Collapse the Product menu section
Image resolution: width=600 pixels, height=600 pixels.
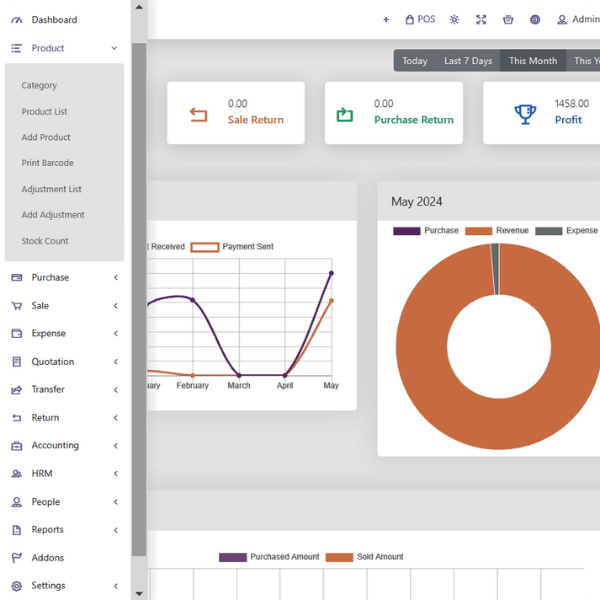click(115, 48)
